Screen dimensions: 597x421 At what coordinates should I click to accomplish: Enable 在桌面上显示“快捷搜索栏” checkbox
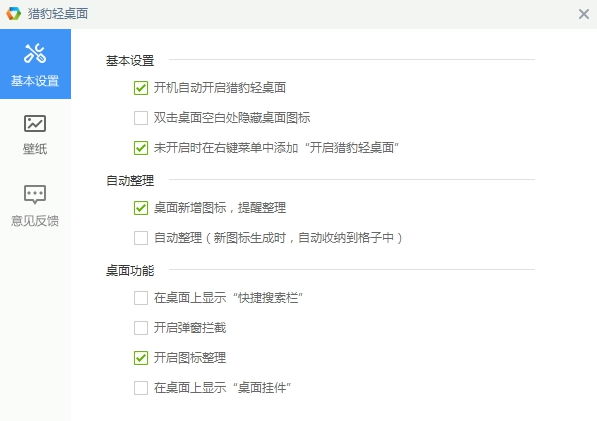[141, 298]
